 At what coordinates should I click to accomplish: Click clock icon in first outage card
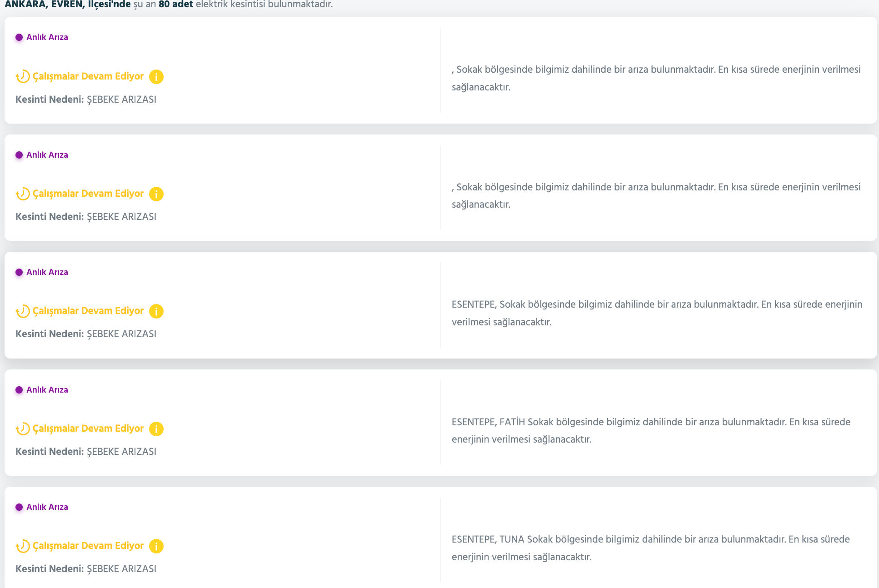point(23,77)
